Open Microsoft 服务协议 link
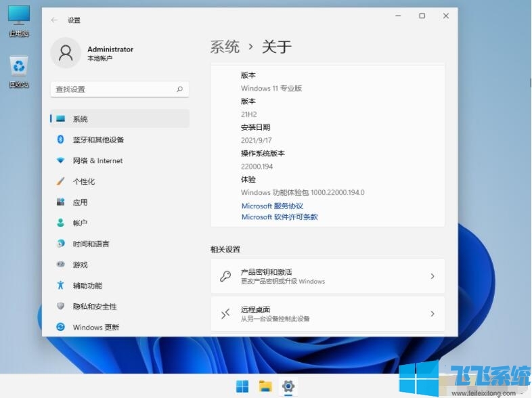 tap(272, 206)
